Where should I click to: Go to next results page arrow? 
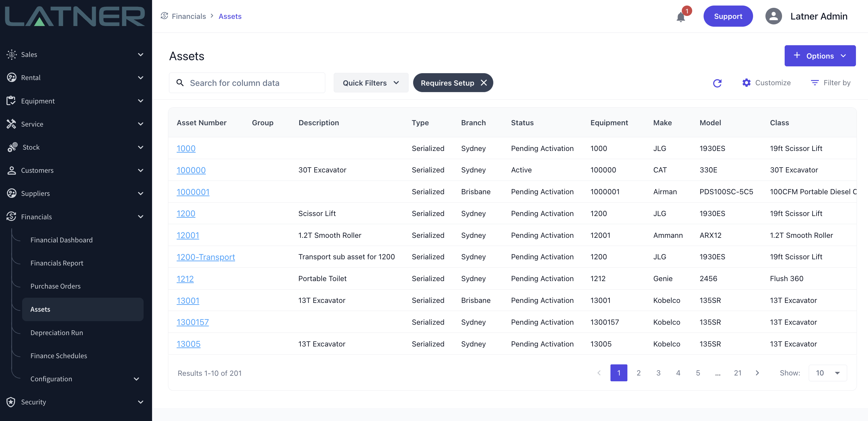757,373
